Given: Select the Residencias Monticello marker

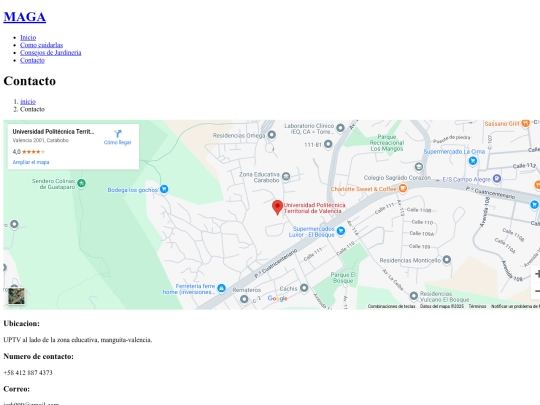Looking at the screenshot, I should [447, 259].
